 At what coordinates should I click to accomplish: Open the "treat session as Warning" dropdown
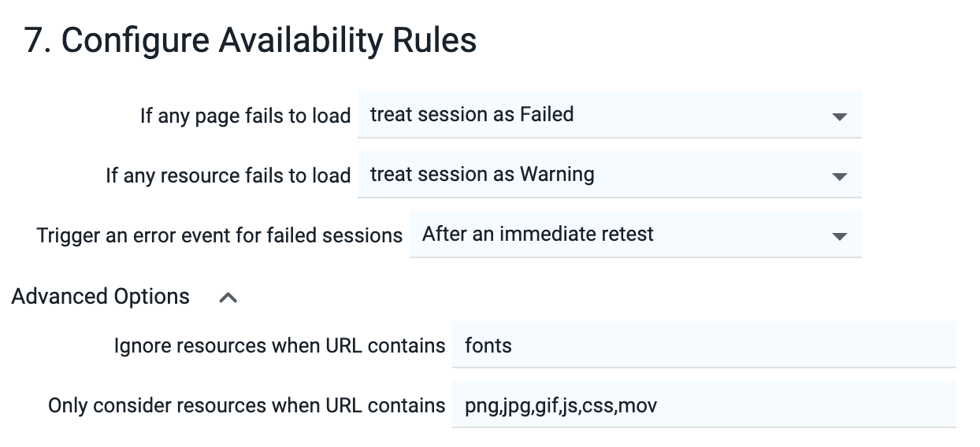[610, 175]
